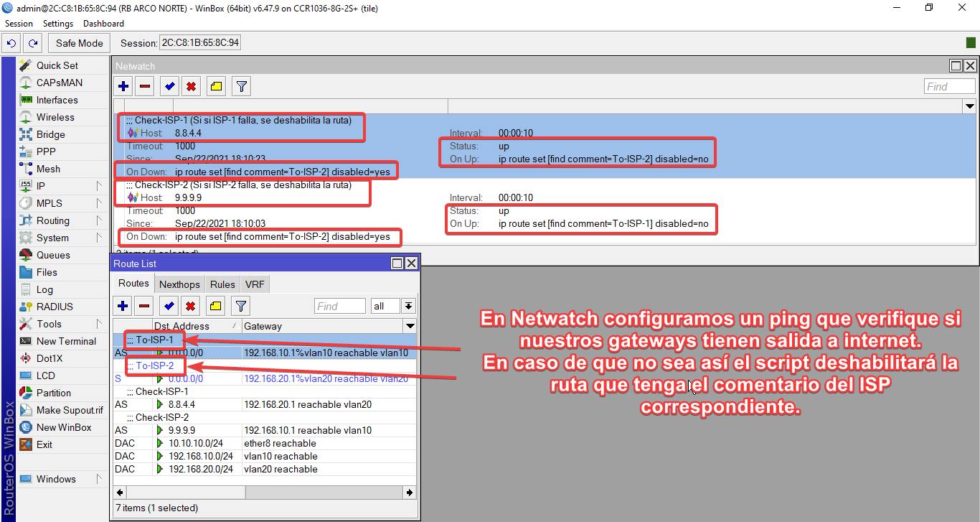Remove selected route using the minus icon

(x=143, y=306)
